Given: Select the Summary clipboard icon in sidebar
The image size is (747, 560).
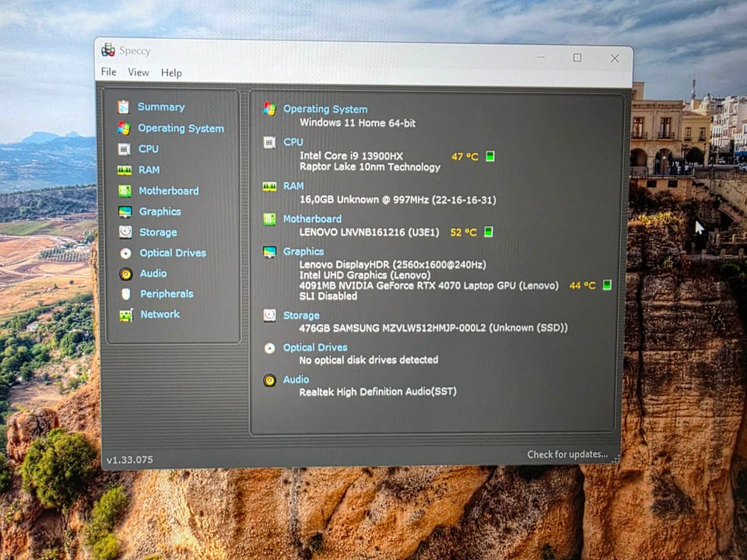Looking at the screenshot, I should pos(124,107).
